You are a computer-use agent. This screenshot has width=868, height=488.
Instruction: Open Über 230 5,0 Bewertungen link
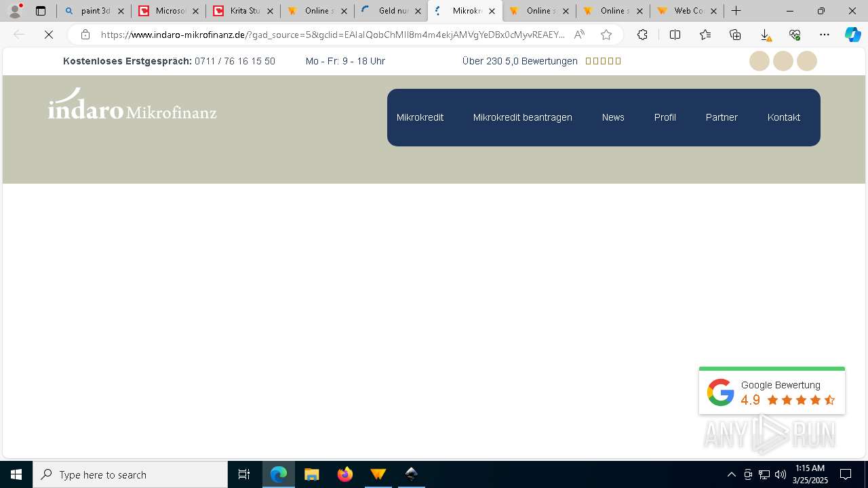click(520, 61)
